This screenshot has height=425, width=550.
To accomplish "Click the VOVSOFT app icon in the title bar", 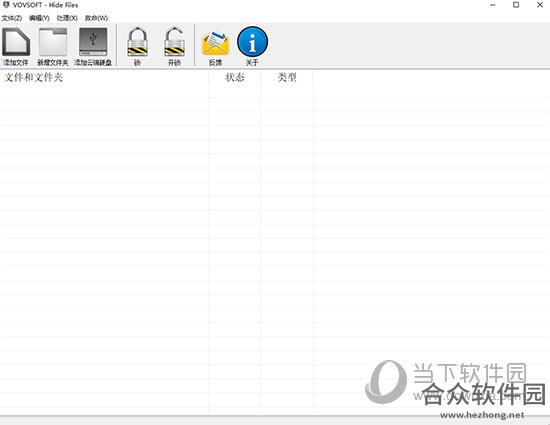I will (6, 5).
